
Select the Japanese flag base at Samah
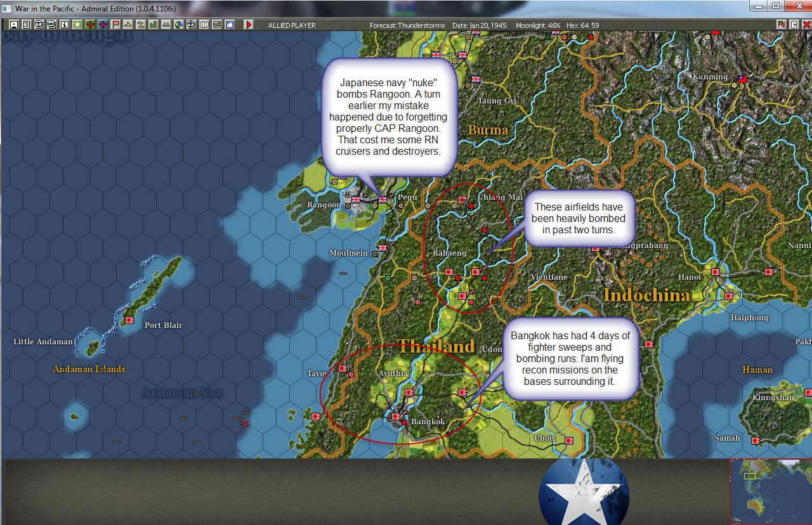[755, 440]
